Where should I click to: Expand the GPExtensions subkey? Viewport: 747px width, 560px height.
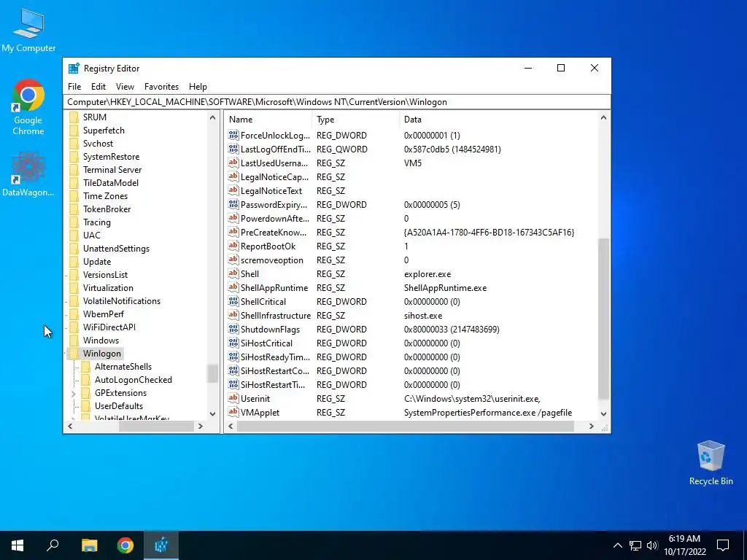(x=74, y=393)
